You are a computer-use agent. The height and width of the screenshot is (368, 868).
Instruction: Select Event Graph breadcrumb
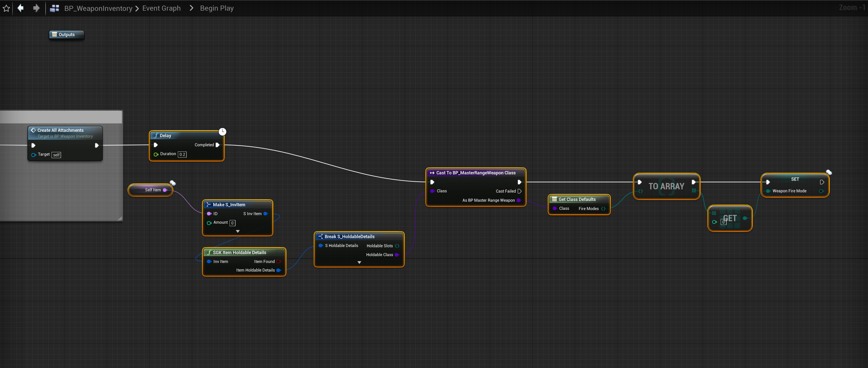[x=161, y=8]
